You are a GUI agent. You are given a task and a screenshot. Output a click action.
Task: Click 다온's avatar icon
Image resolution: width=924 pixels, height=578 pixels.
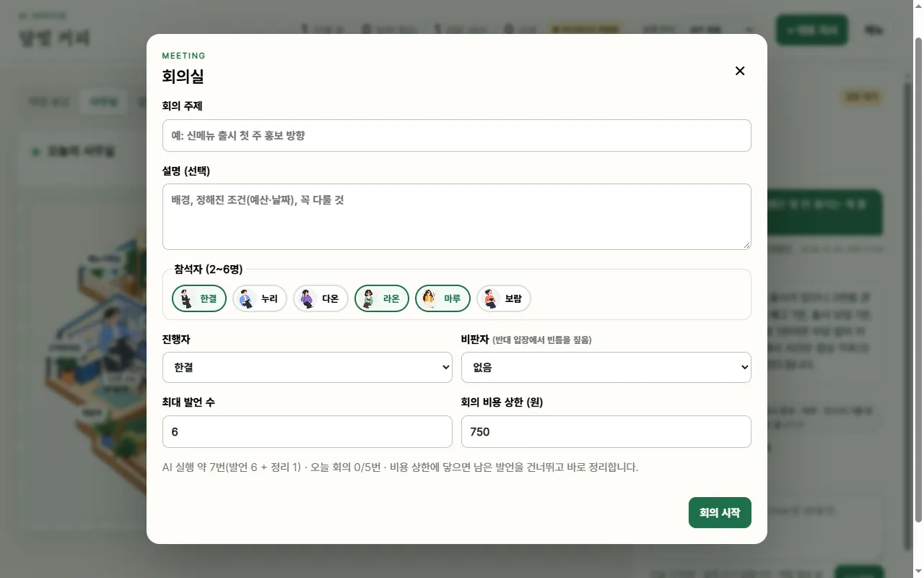[308, 298]
